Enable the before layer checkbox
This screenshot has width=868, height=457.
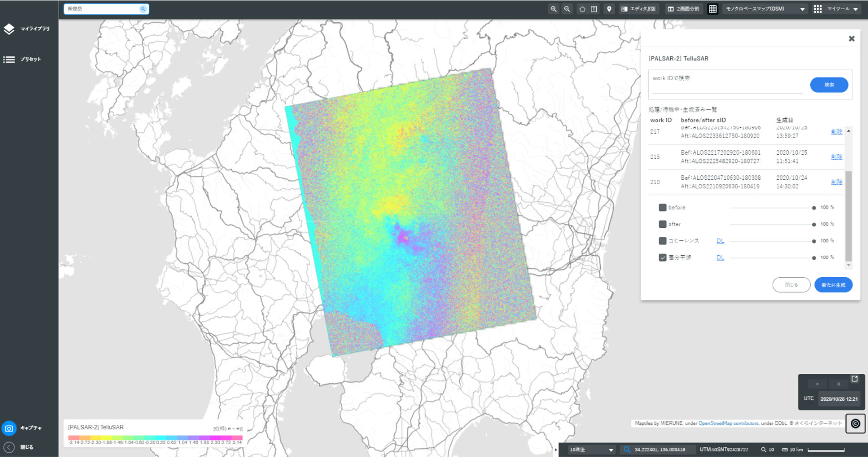pyautogui.click(x=662, y=208)
